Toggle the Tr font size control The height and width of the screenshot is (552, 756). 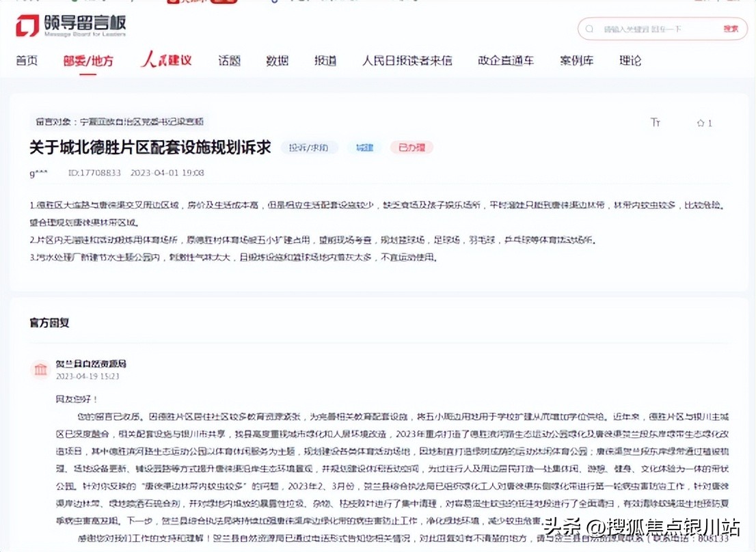click(656, 123)
